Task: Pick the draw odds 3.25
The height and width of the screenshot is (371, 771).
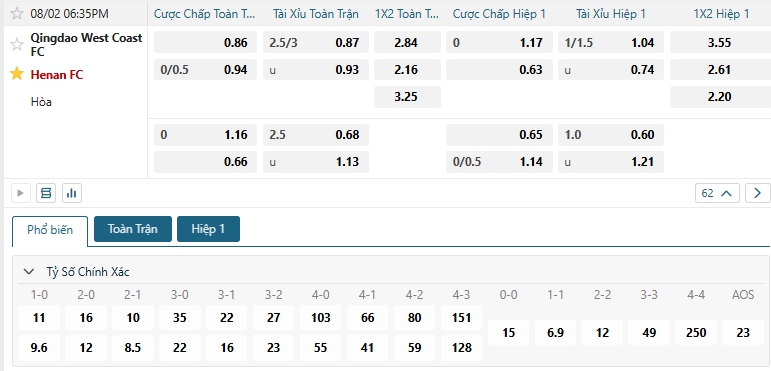Action: tap(407, 97)
